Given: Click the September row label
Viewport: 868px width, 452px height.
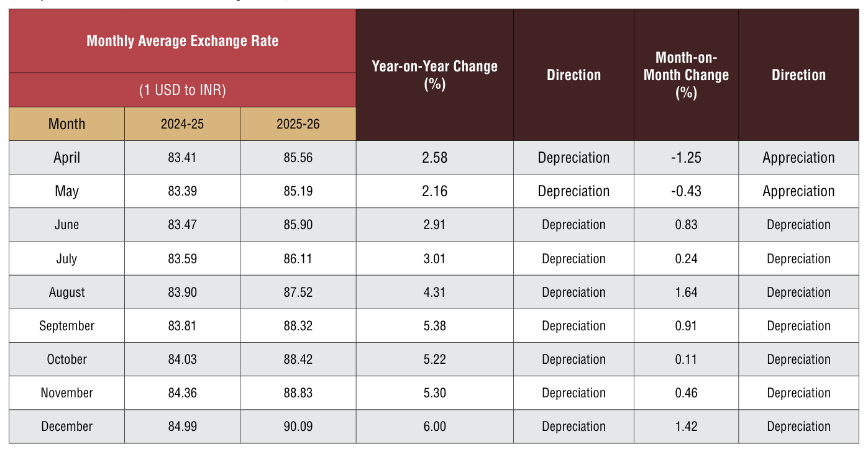Looking at the screenshot, I should [x=67, y=325].
